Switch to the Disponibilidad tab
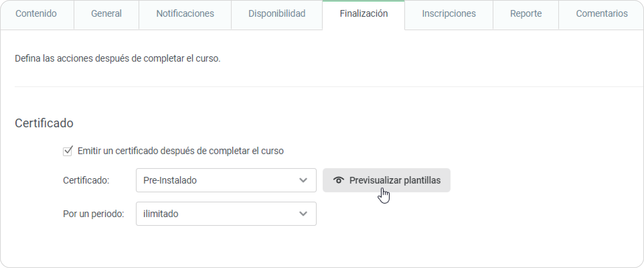The image size is (644, 268). coord(277,14)
